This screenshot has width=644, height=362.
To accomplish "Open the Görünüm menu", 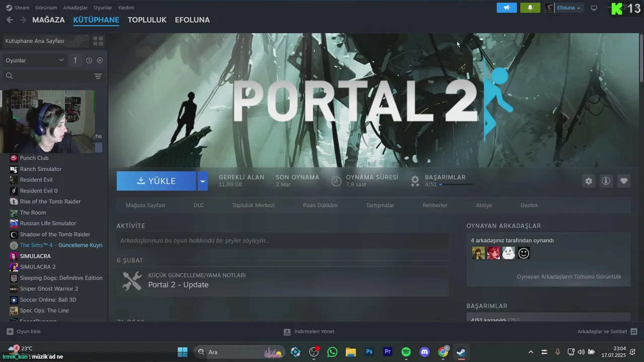I will (46, 8).
